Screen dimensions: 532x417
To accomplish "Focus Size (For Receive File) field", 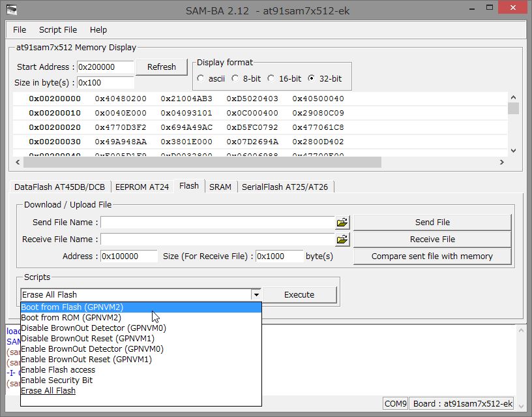I will 280,256.
